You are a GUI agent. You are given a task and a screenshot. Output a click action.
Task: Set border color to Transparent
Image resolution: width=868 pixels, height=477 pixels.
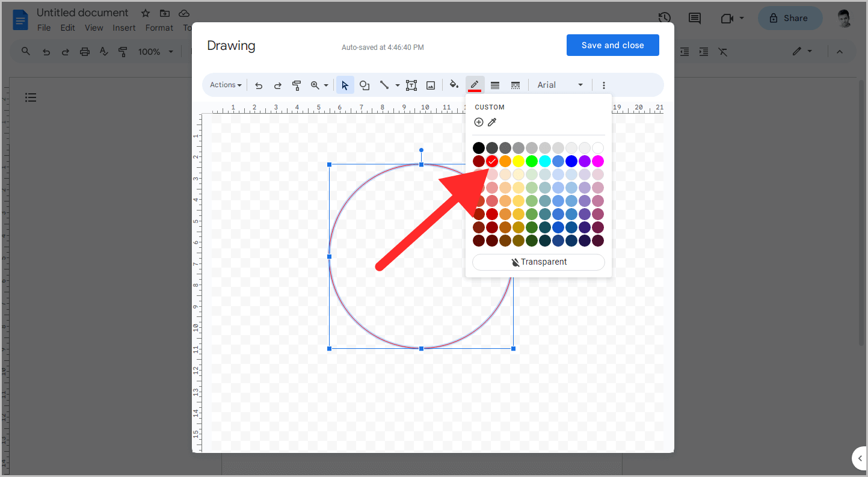click(x=538, y=262)
